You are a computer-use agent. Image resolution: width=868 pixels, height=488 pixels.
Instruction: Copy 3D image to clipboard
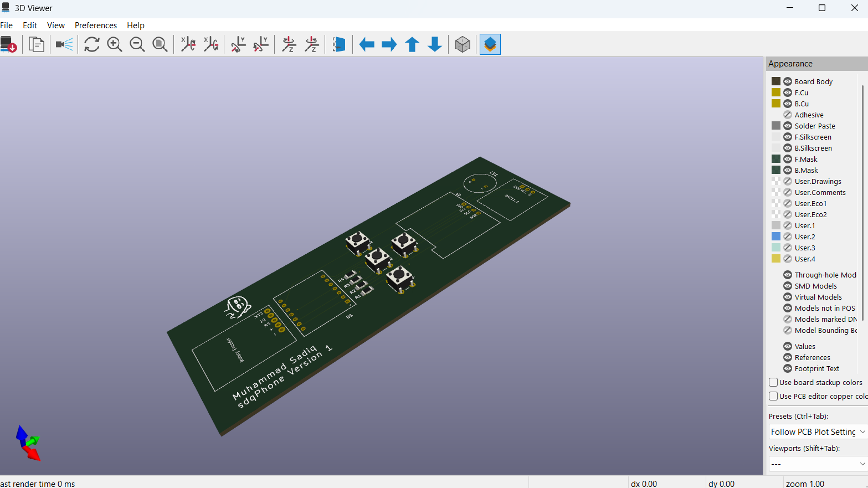pos(37,44)
